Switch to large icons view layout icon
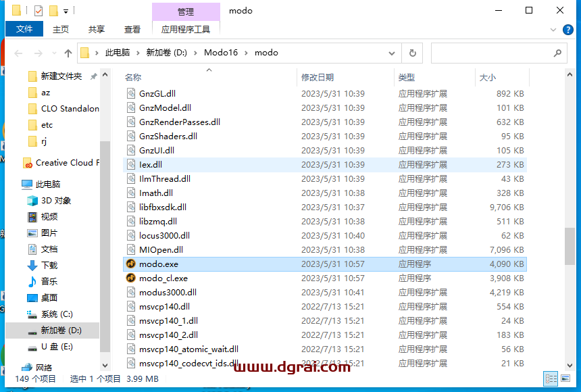Screen dimensions: 581x392 point(565,378)
